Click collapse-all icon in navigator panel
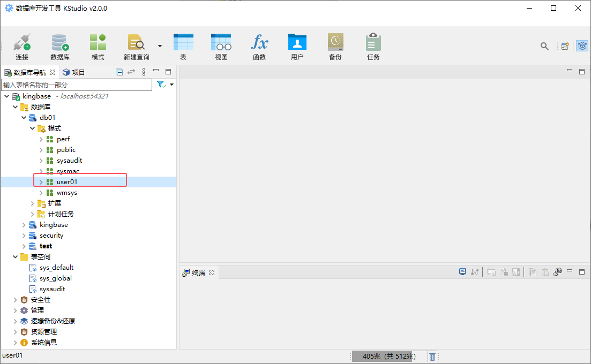Viewport: 591px width, 364px height. click(119, 72)
